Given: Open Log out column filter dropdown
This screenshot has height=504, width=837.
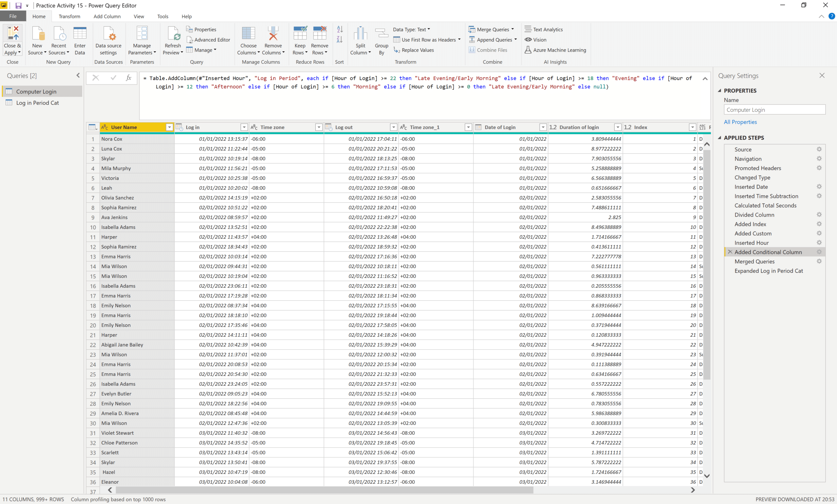Looking at the screenshot, I should pos(393,127).
